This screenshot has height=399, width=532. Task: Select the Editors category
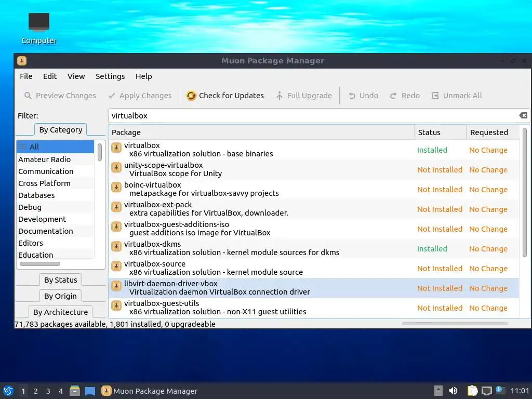(55, 243)
